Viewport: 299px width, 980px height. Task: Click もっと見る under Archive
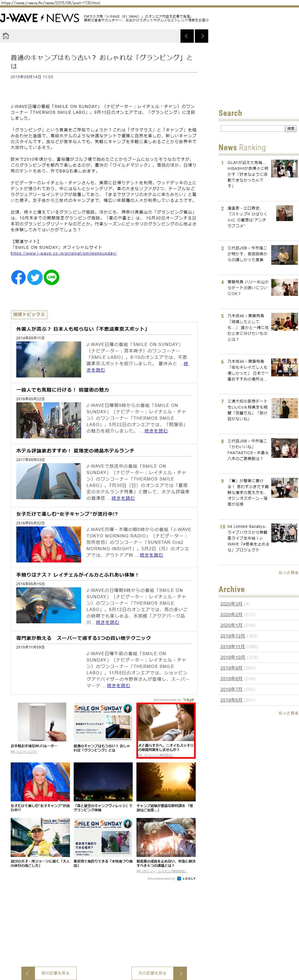pos(288,713)
